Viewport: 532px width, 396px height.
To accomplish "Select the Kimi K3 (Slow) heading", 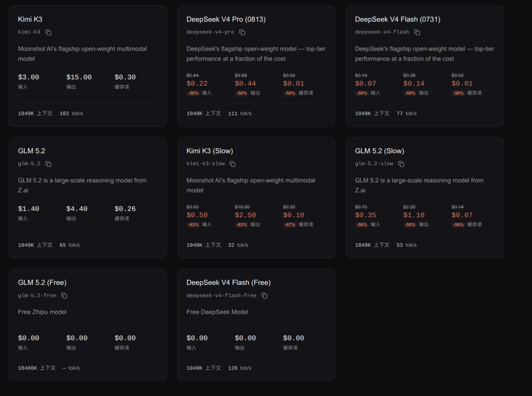I will (x=210, y=151).
